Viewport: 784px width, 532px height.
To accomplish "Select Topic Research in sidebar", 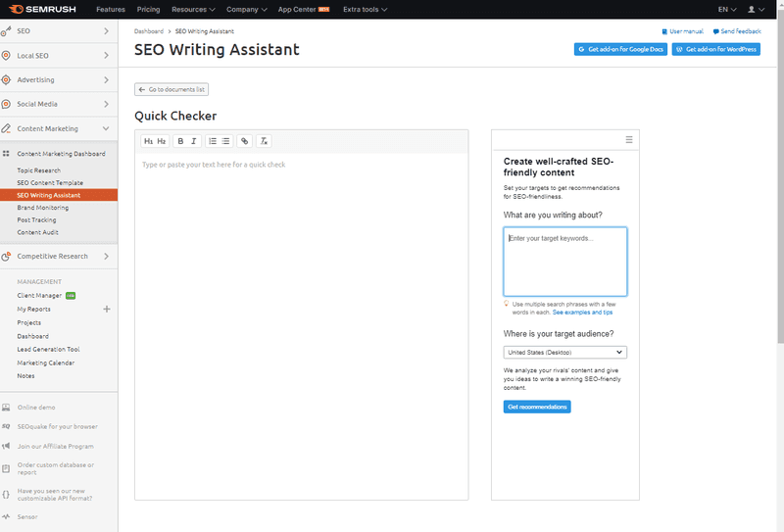I will [38, 170].
